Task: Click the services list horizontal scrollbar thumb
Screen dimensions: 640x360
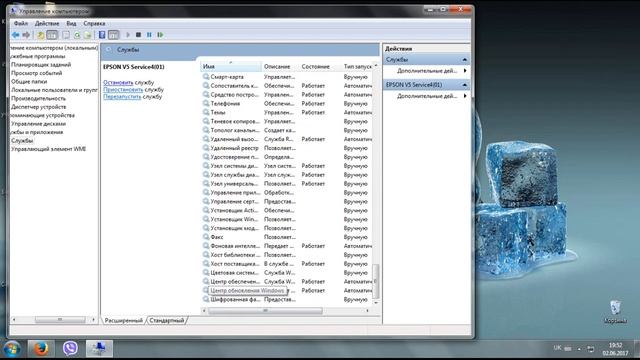Action: click(x=265, y=311)
